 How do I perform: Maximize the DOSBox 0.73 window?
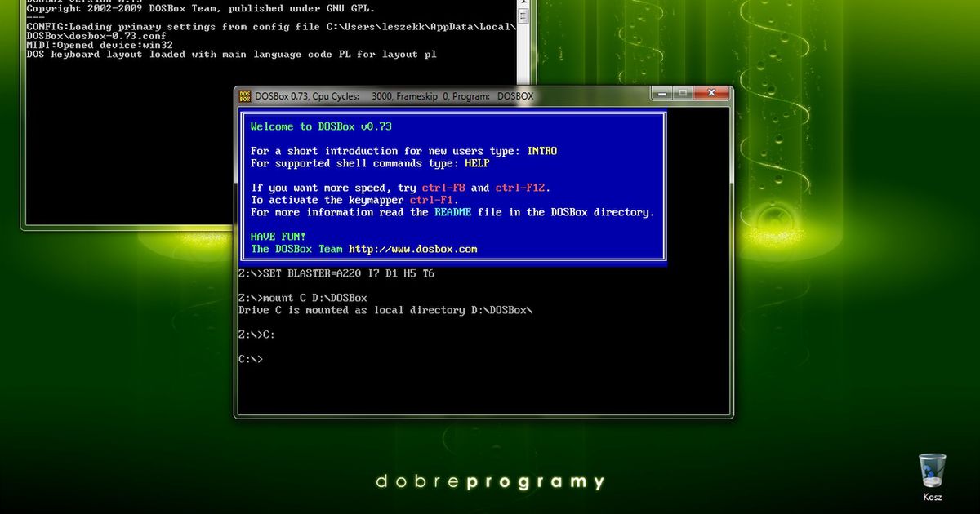(x=684, y=94)
